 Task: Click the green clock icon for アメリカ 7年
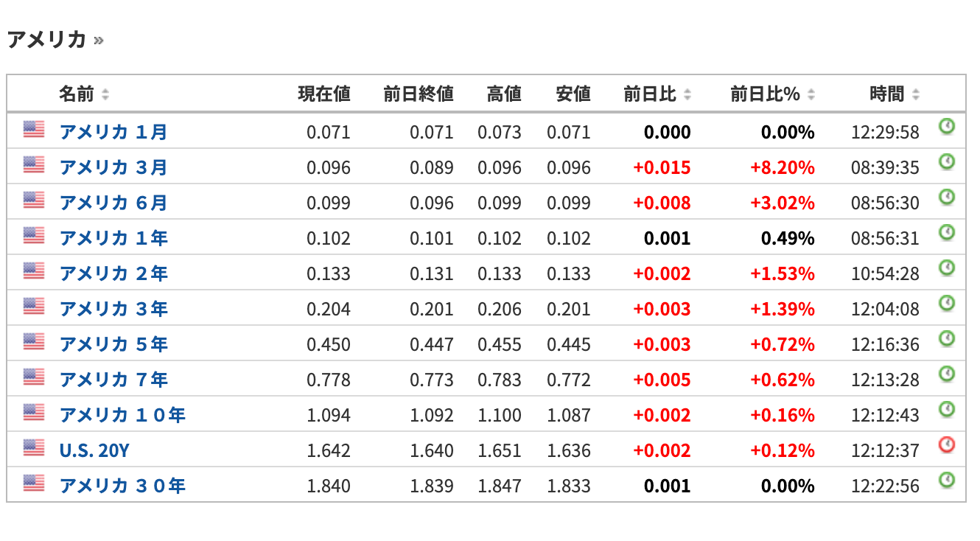point(947,374)
